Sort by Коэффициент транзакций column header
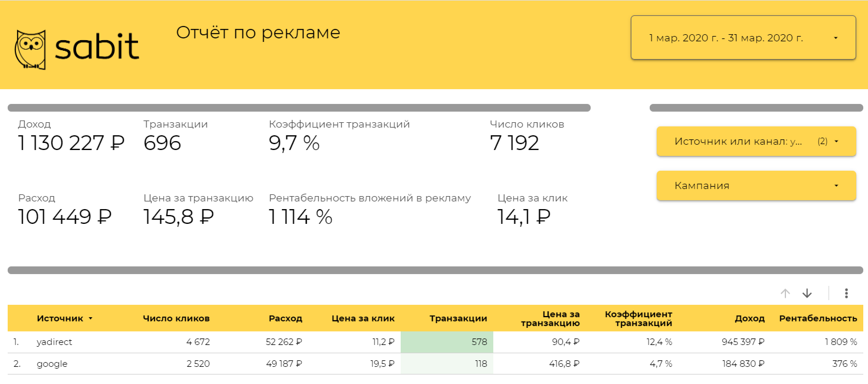Screen dimensions: 868x384 coord(638,318)
